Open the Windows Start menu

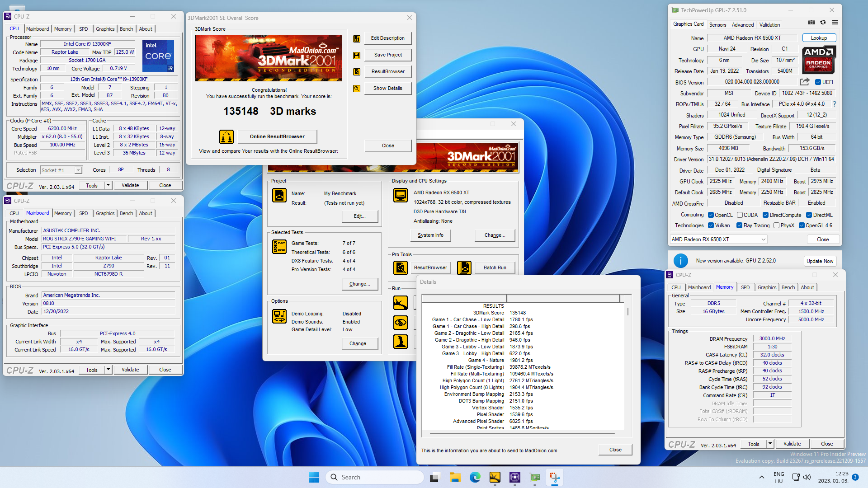(x=314, y=477)
